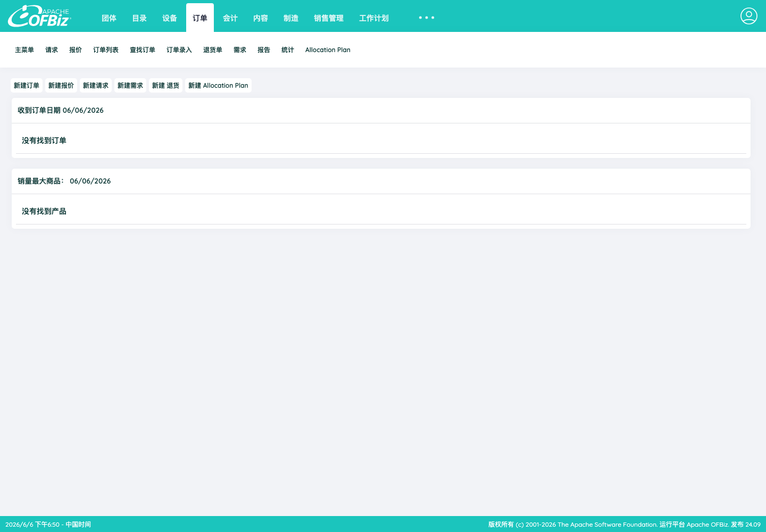Open 订单录入 page
Image resolution: width=766 pixels, height=532 pixels.
point(179,50)
